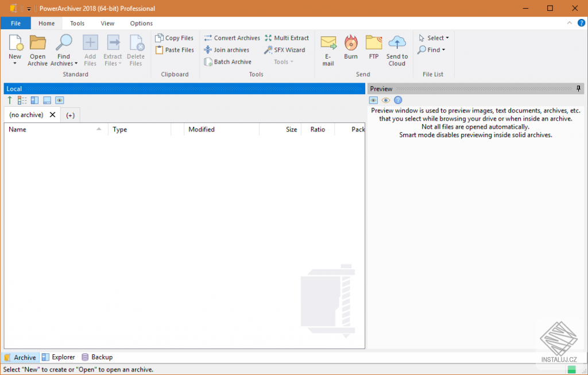Image resolution: width=588 pixels, height=375 pixels.
Task: Close the (no archive) tab
Action: tap(52, 115)
